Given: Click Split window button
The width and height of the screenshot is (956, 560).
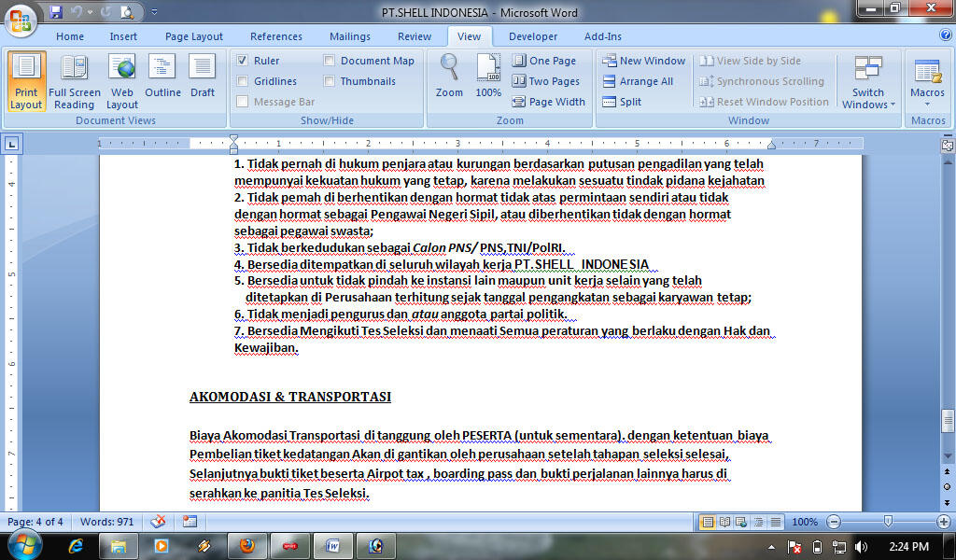Looking at the screenshot, I should coord(622,102).
